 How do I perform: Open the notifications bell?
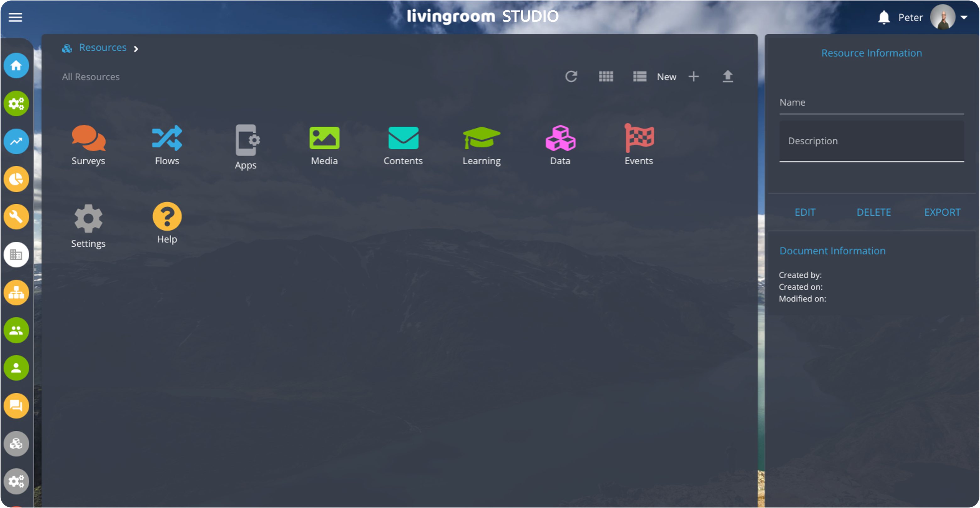pos(884,18)
